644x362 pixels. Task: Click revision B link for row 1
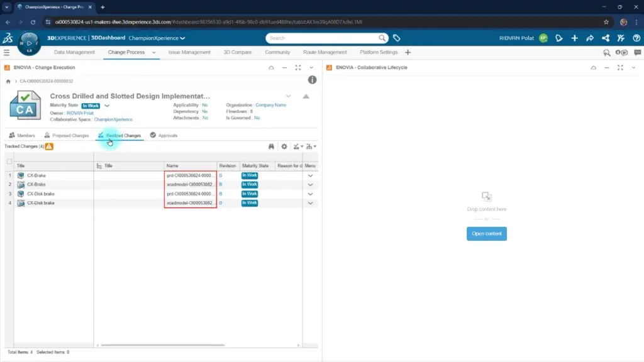(x=221, y=176)
